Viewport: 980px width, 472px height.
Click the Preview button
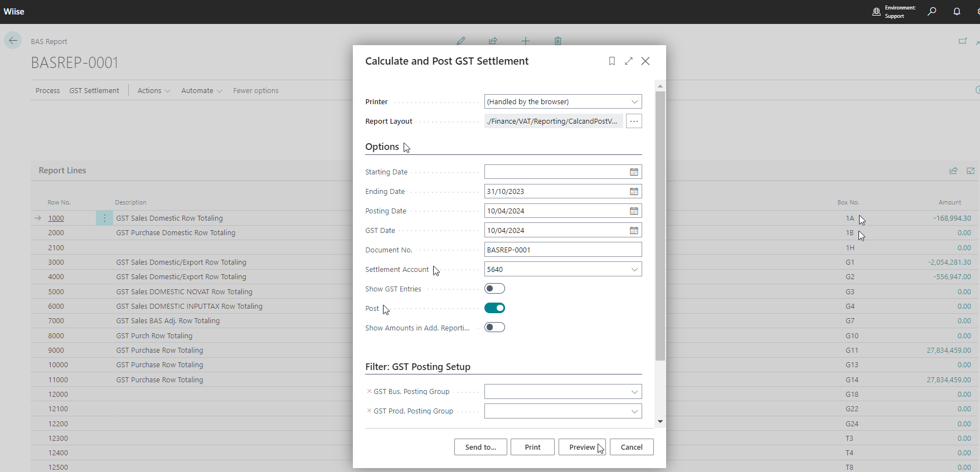[582, 447]
